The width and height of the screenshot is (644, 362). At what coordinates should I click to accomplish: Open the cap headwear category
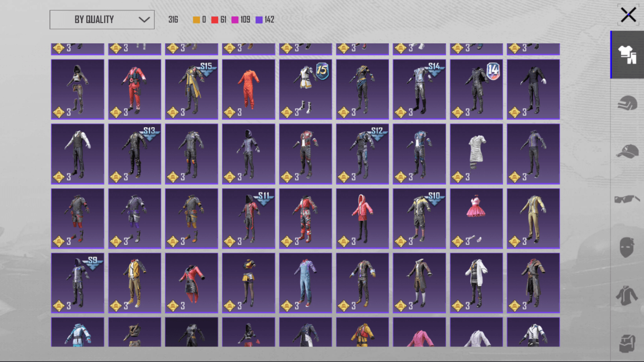[627, 151]
